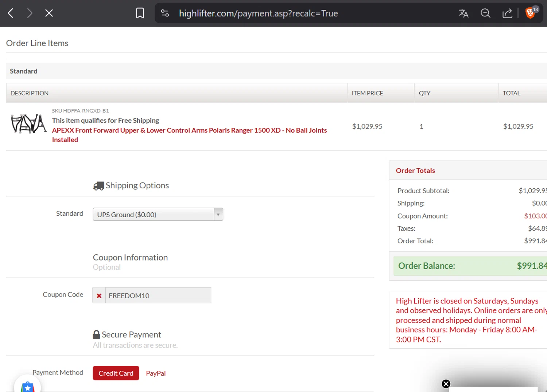Bookmark this payment page
547x392 pixels.
click(x=140, y=13)
